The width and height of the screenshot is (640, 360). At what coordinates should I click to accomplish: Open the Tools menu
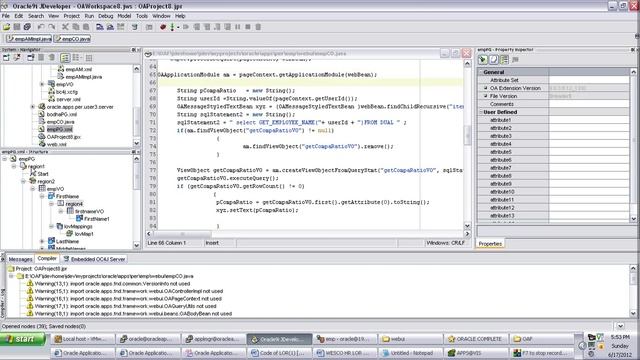point(142,16)
